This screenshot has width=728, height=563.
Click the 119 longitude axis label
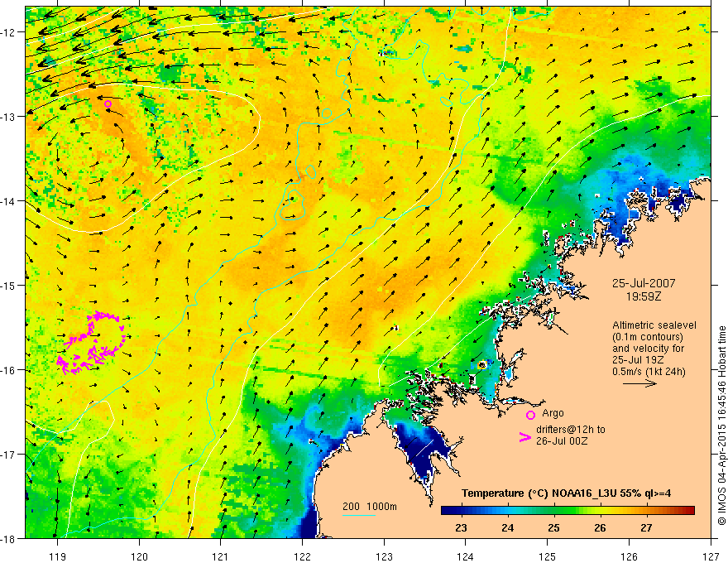57,557
